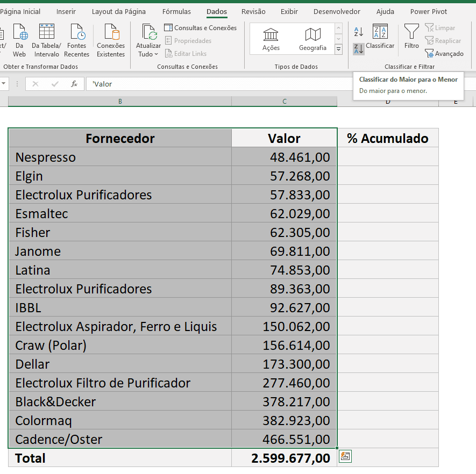This screenshot has height=474, width=476.
Task: Open the Avançado filter options
Action: pyautogui.click(x=444, y=54)
